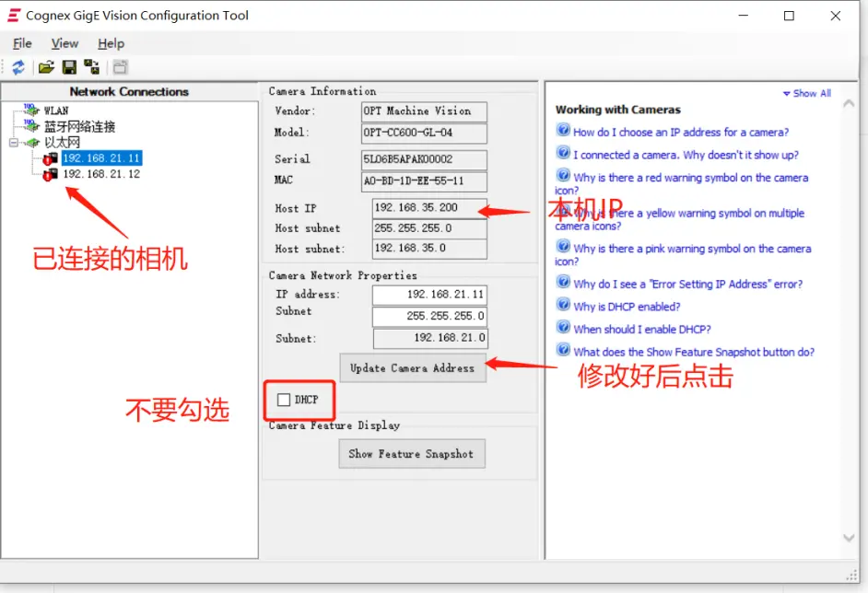Open 'Error Setting IP Address' help link
Viewport: 868px width, 593px height.
point(688,285)
